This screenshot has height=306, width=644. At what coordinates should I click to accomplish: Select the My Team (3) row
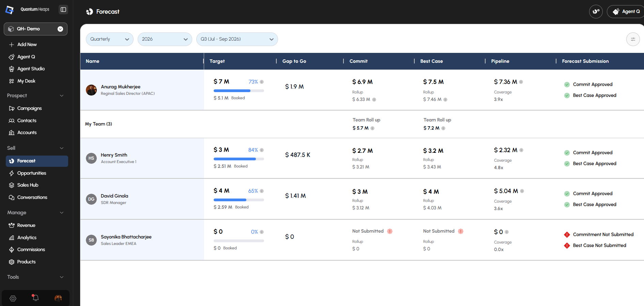point(362,124)
